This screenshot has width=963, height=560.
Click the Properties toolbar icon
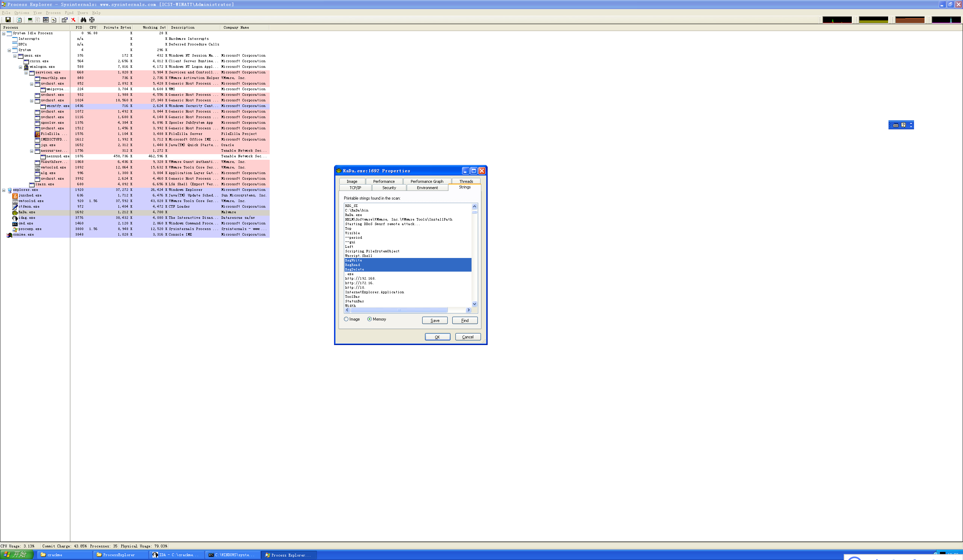[64, 20]
